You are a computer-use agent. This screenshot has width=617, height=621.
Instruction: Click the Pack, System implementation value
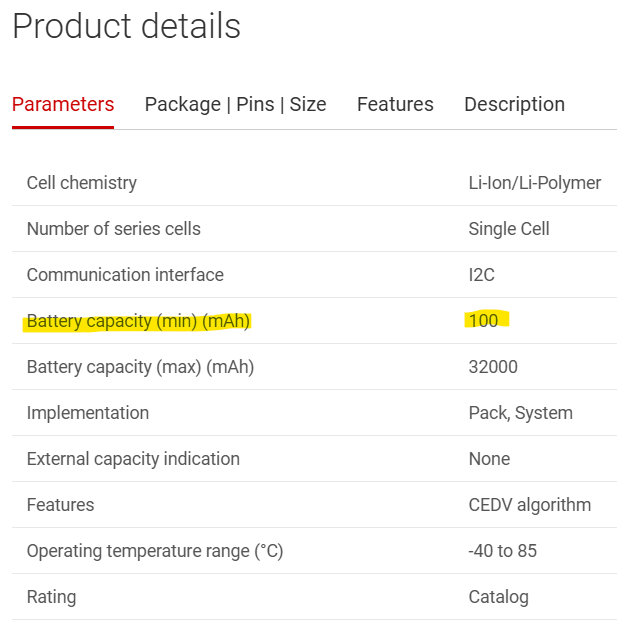521,413
